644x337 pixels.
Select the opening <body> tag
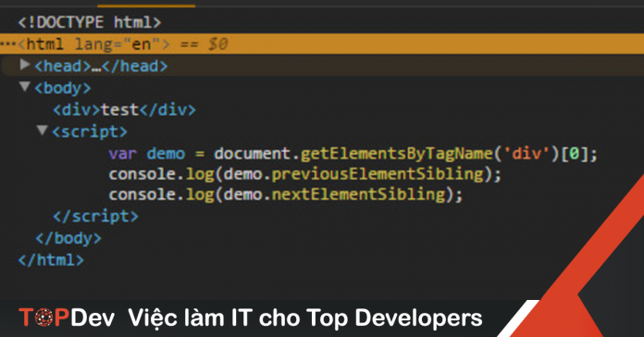pos(63,88)
